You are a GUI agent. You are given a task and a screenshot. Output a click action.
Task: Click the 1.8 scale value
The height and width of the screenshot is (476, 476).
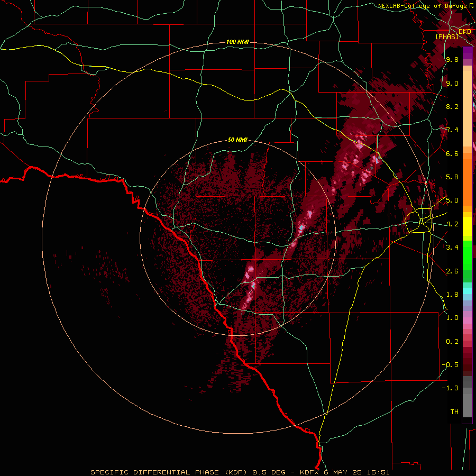pos(452,295)
